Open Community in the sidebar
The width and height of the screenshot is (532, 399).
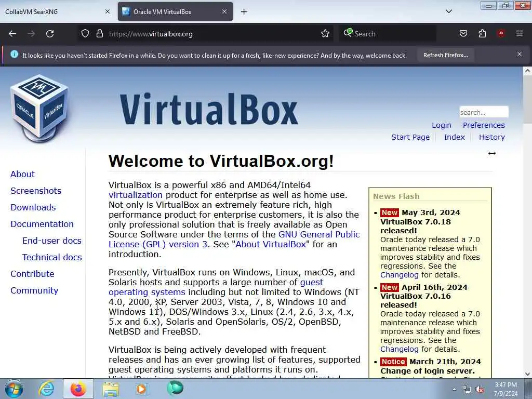click(34, 290)
